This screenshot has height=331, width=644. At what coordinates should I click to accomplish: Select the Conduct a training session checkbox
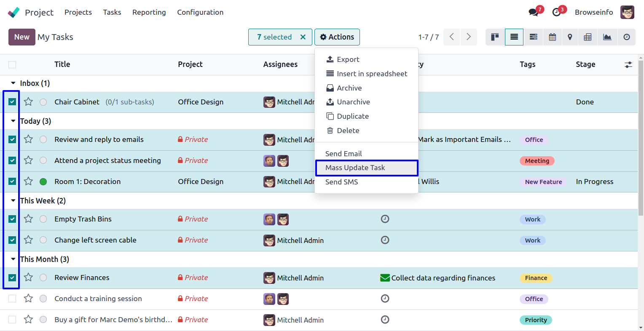[x=12, y=299]
